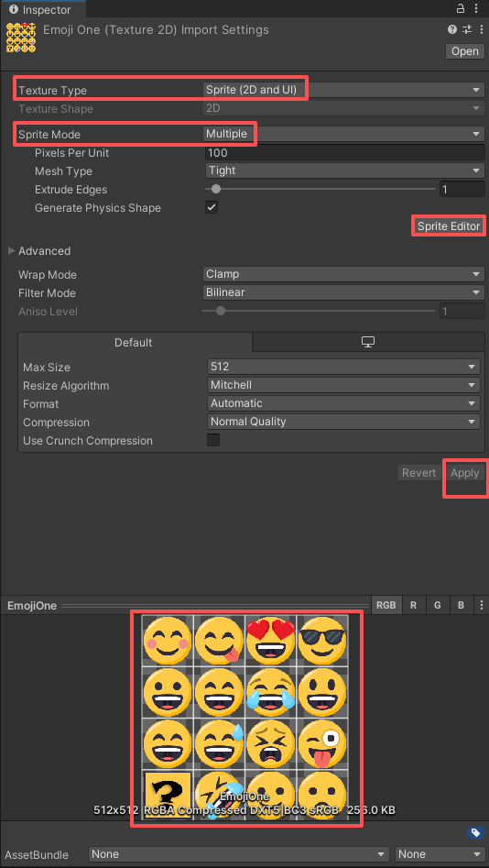This screenshot has height=868, width=489.
Task: Click the Aniso Level slider handle
Action: pos(220,311)
